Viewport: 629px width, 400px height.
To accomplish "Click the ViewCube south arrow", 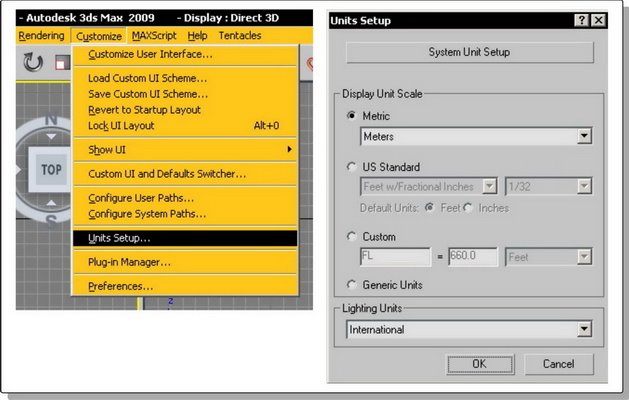I will (51, 203).
